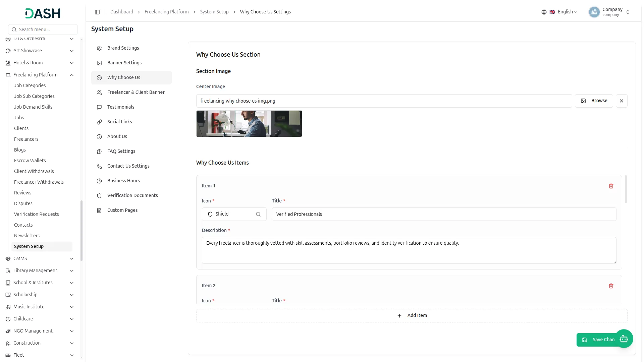Select System Setup in sidebar

click(x=42, y=247)
